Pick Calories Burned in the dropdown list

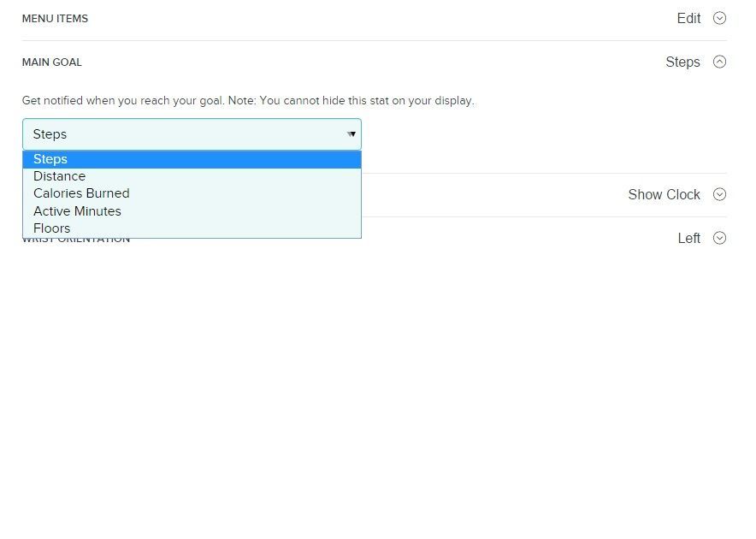81,193
